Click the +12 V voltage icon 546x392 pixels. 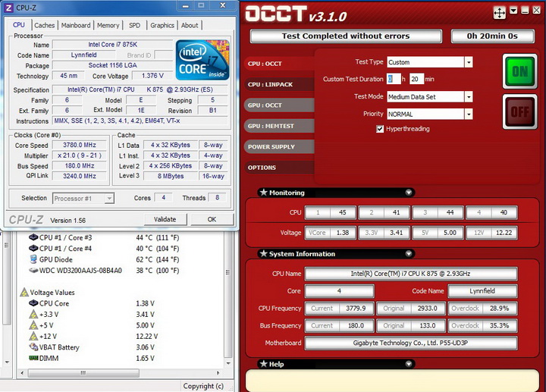click(x=33, y=336)
